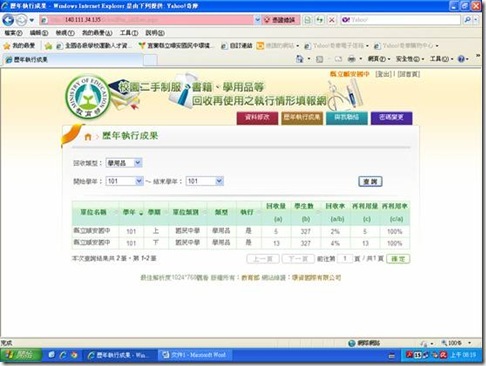Click the 下一頁 next page button
This screenshot has width=486, height=366.
tap(298, 259)
